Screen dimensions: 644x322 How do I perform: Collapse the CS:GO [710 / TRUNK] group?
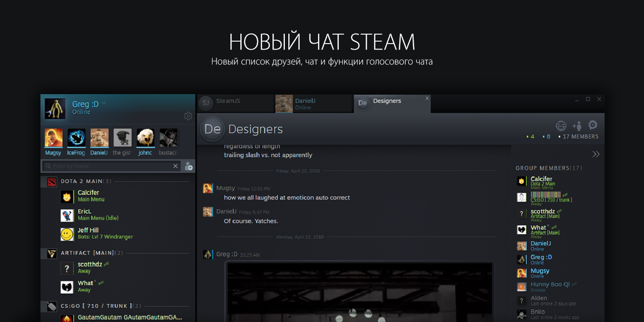94,306
